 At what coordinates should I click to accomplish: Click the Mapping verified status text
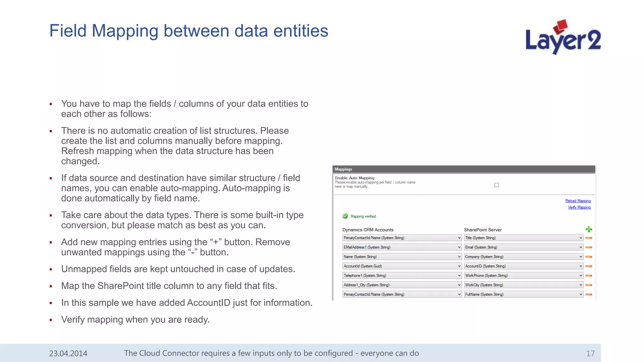tap(364, 216)
